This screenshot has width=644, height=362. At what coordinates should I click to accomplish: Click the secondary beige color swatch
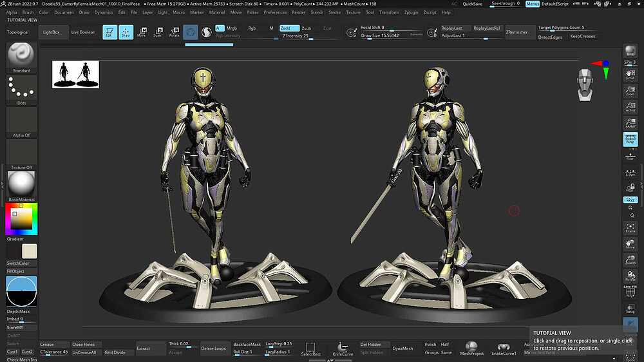click(29, 251)
